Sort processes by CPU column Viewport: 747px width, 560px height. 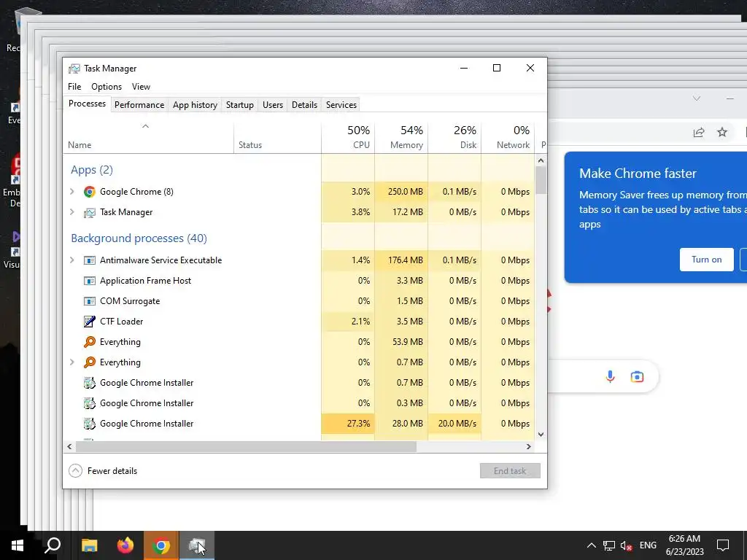[x=348, y=137]
